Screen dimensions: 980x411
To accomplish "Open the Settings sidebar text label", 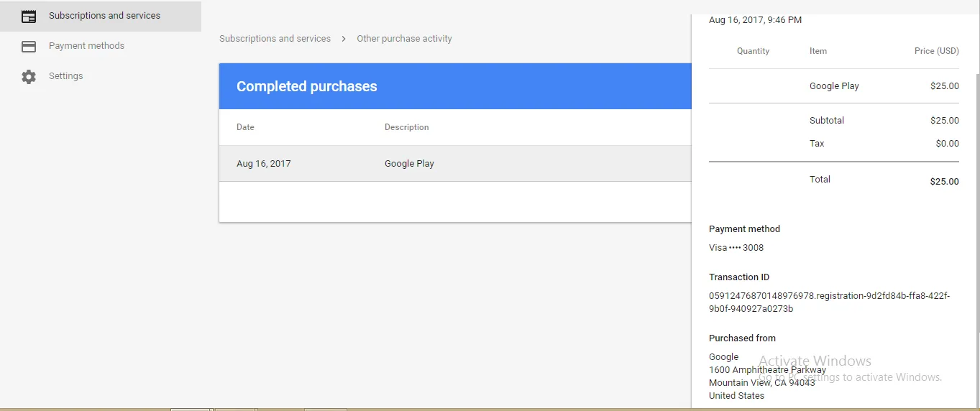I will tap(65, 76).
